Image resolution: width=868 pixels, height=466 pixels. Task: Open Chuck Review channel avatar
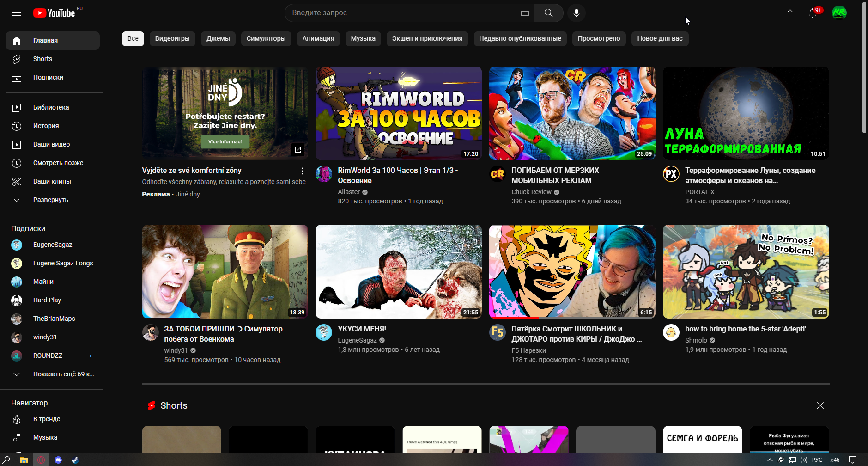click(x=498, y=174)
